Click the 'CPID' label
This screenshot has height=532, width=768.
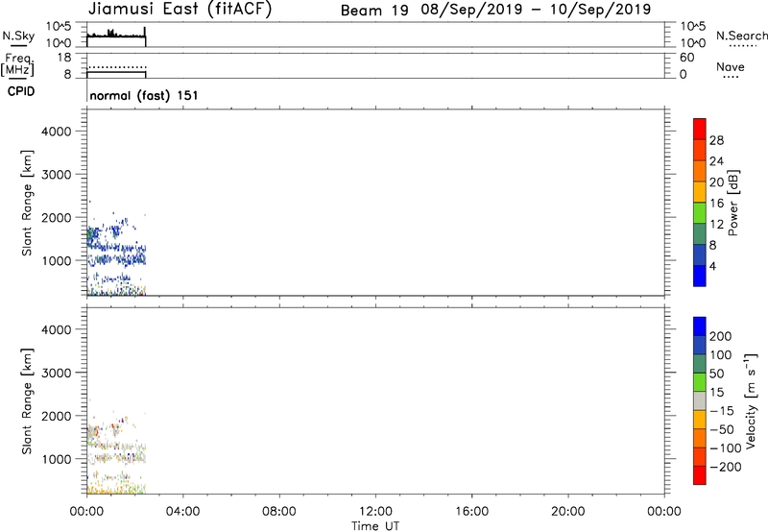(21, 91)
